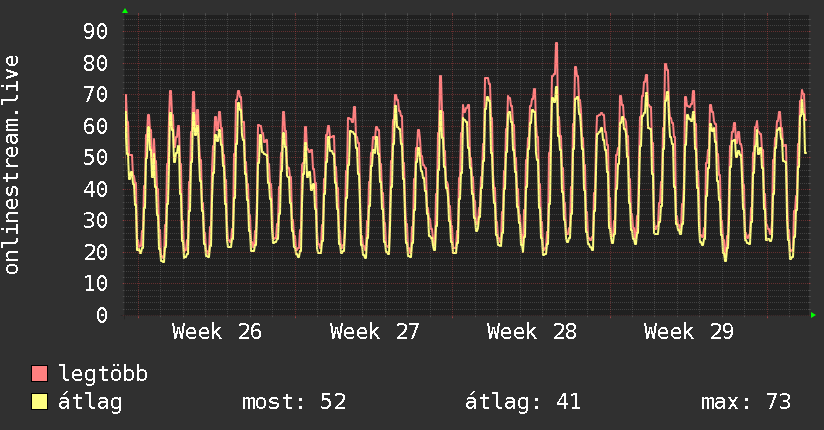
Task: Click the Week 28 axis label
Action: click(531, 331)
